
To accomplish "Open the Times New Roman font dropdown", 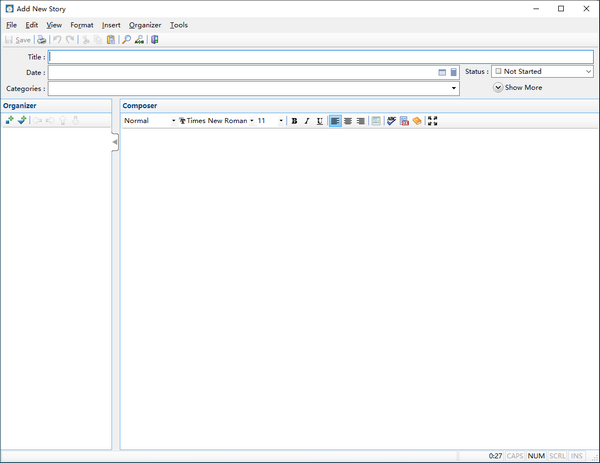I will (215, 121).
